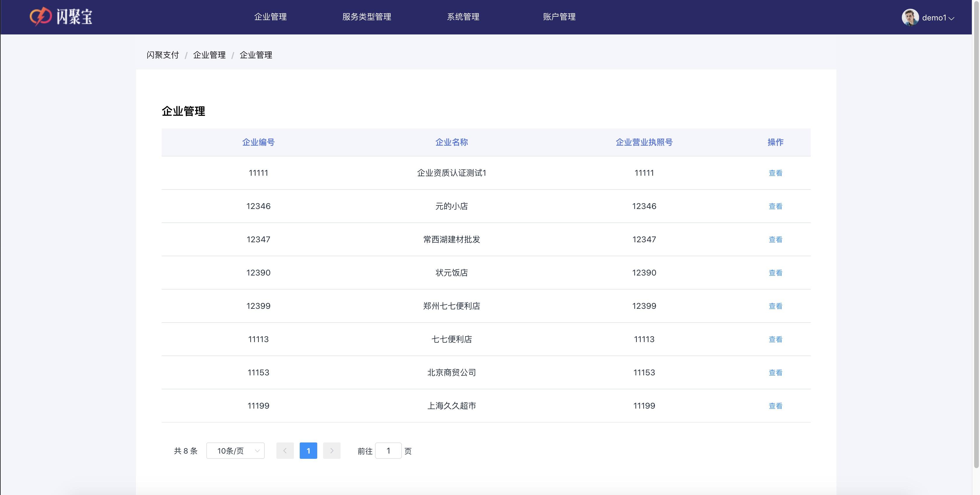View details of 上海久久超市
The height and width of the screenshot is (495, 980).
775,406
